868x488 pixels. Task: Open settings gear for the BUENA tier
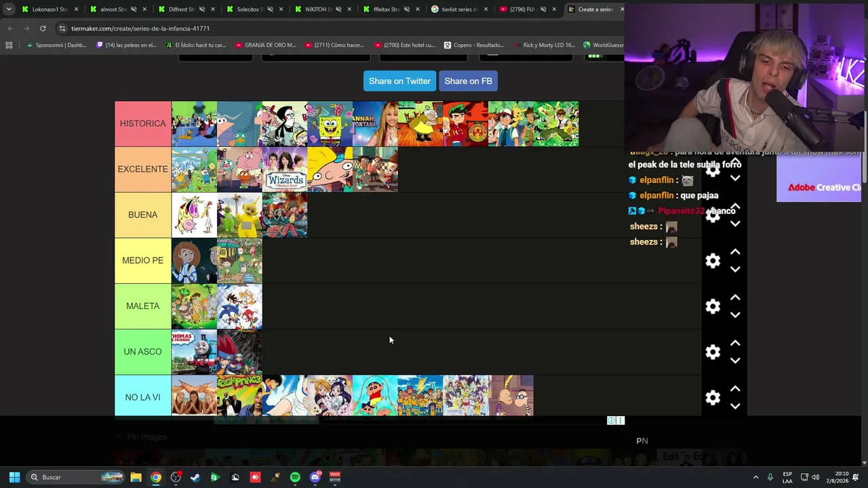point(713,216)
